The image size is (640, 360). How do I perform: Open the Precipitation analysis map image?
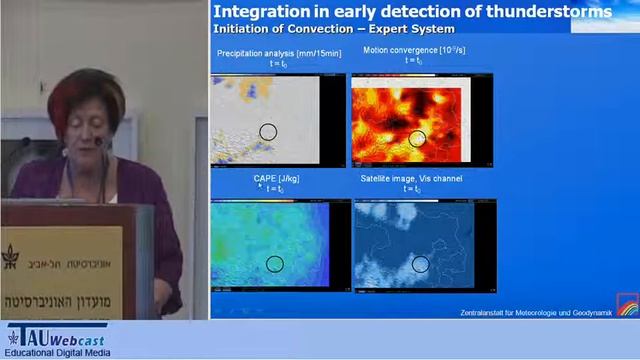click(x=278, y=121)
